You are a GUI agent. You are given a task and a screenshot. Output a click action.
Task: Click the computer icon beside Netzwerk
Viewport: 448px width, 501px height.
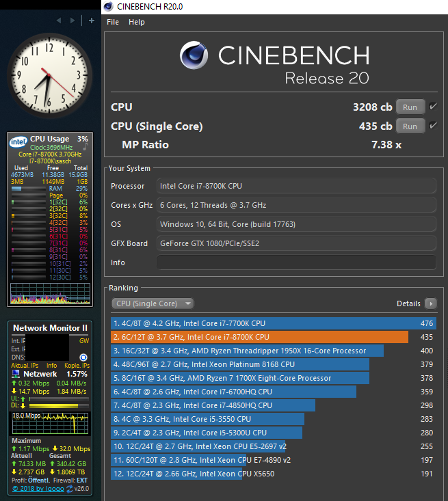[16, 374]
